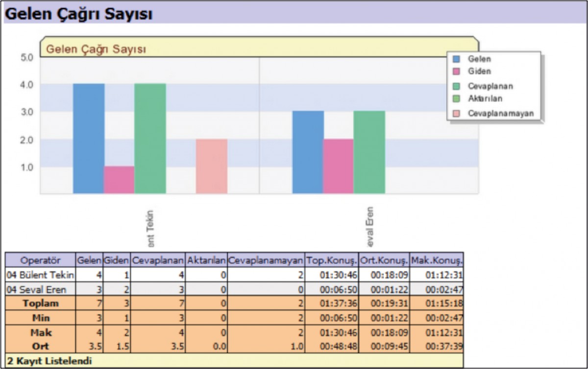Sort by the Operatör column header

[41, 260]
